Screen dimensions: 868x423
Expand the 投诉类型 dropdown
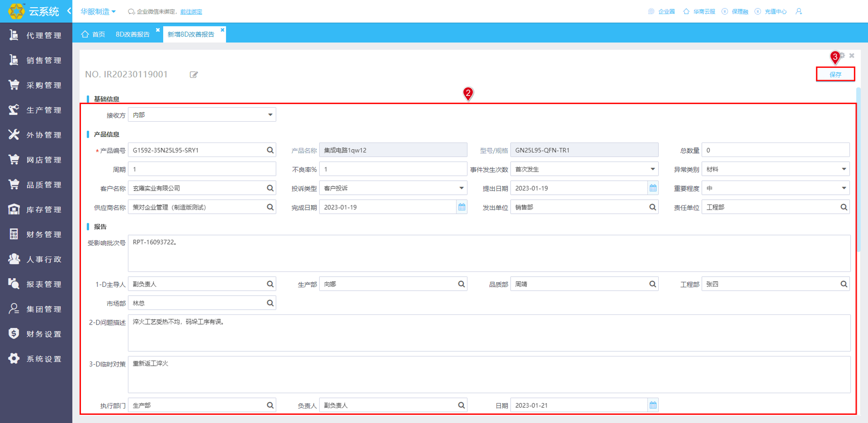462,188
